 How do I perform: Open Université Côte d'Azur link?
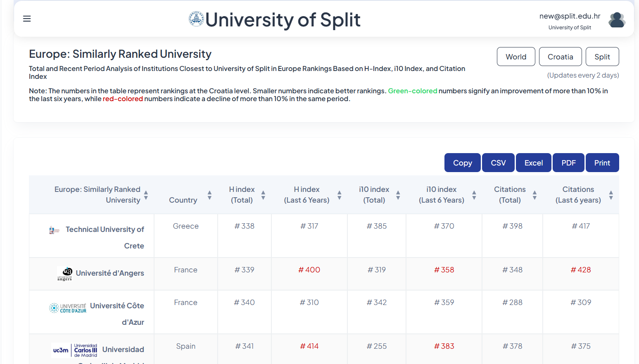point(117,314)
